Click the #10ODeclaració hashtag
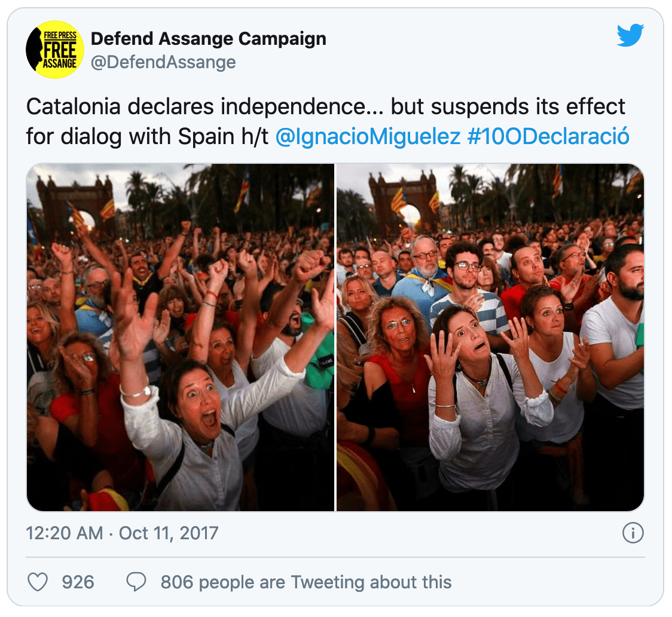Image resolution: width=672 pixels, height=617 pixels. pyautogui.click(x=548, y=137)
